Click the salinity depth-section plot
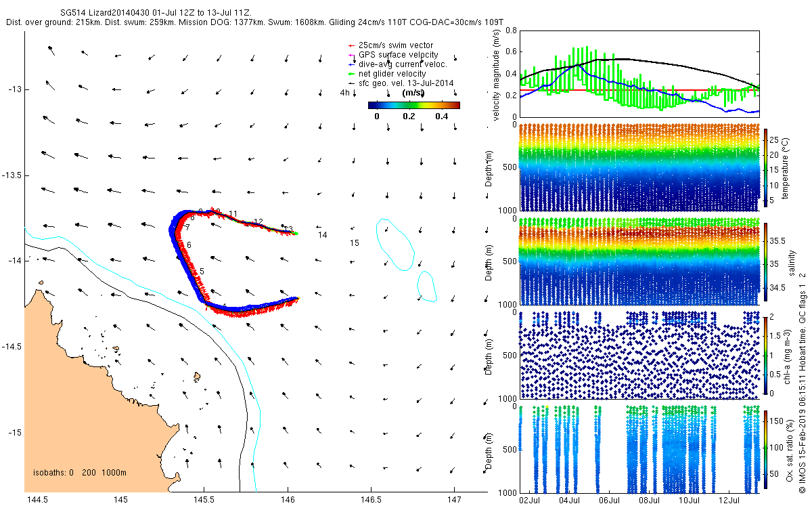This screenshot has width=812, height=508. (x=639, y=261)
